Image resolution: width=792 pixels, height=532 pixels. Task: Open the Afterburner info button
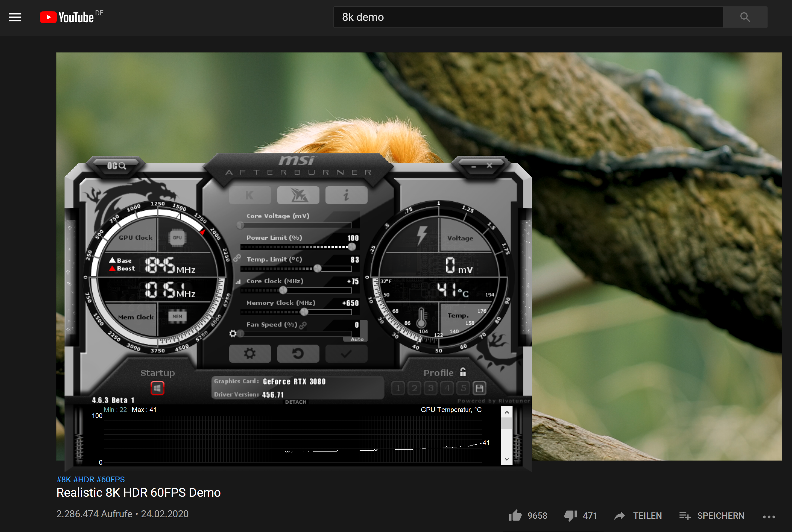[x=346, y=195]
